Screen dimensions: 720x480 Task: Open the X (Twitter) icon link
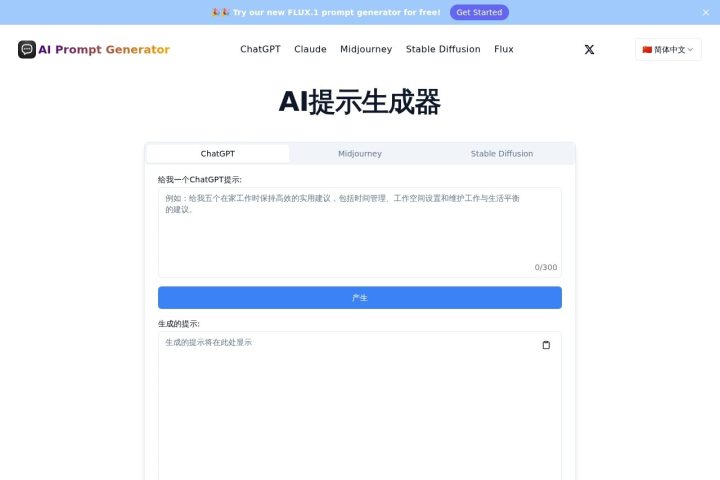pos(589,50)
